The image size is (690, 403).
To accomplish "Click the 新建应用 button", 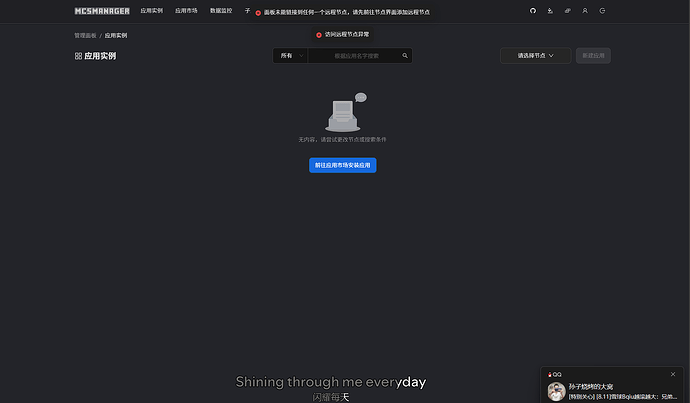I will pos(593,56).
